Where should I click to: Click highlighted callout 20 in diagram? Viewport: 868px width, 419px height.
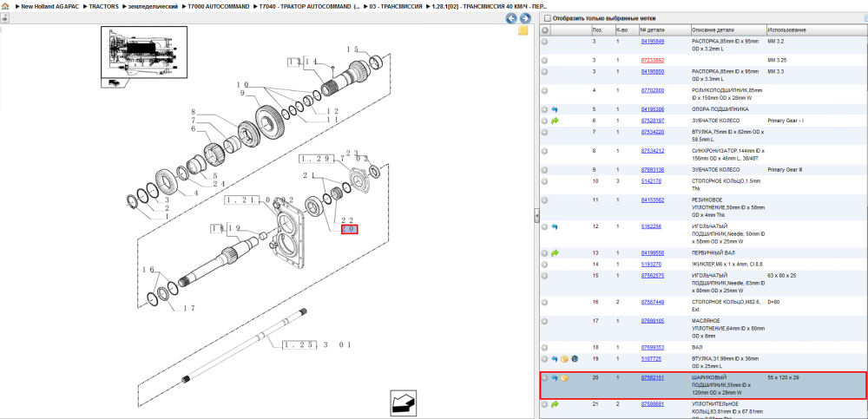coord(349,229)
